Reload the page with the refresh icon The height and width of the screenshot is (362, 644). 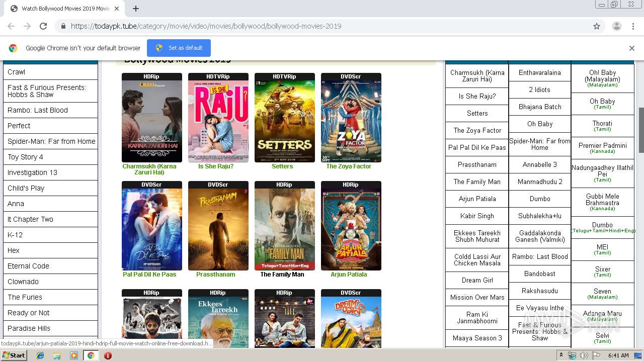(x=43, y=26)
